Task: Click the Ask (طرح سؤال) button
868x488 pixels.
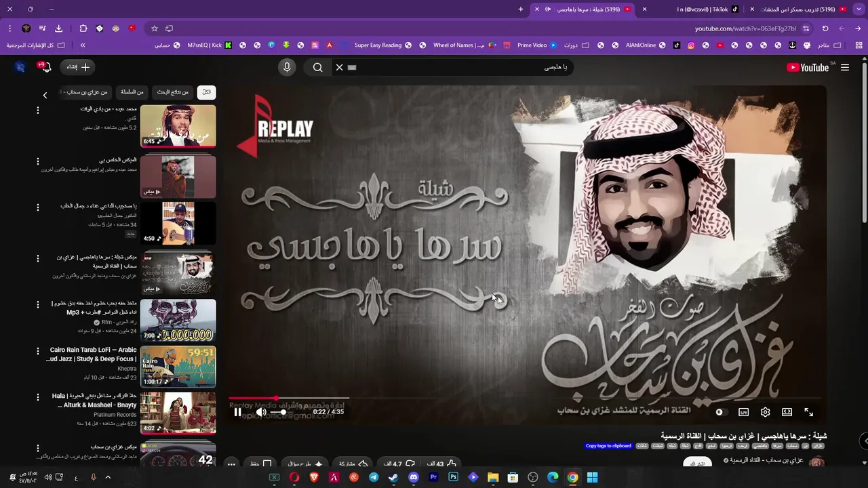Action: [x=304, y=464]
